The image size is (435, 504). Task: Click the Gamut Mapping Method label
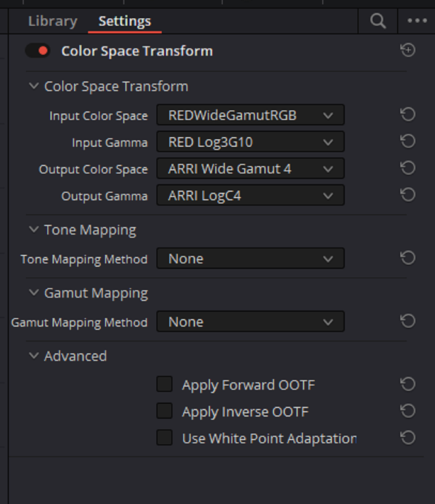79,322
